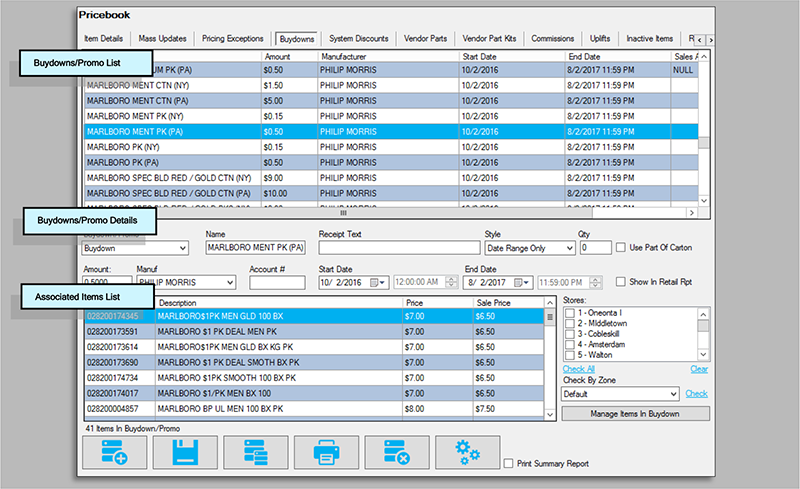Open the Vendor Parts tab
The height and width of the screenshot is (489, 800).
pos(426,39)
